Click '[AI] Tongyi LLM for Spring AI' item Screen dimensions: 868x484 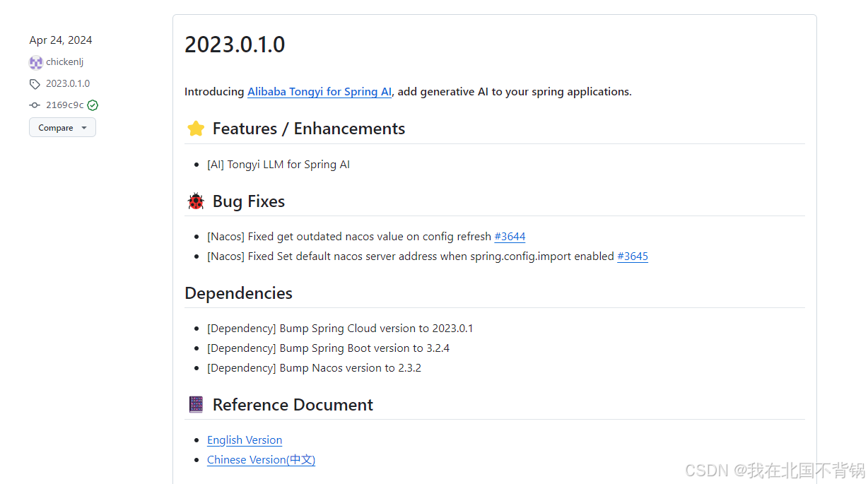278,165
